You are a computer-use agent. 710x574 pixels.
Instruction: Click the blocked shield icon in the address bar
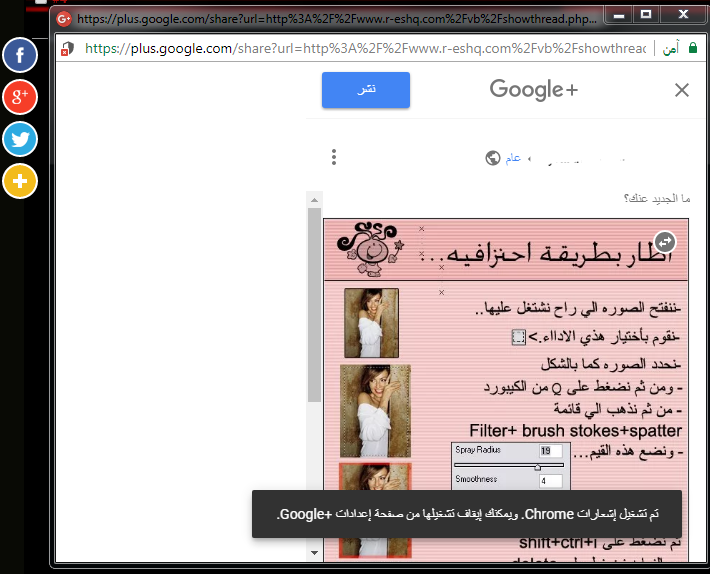tap(67, 48)
